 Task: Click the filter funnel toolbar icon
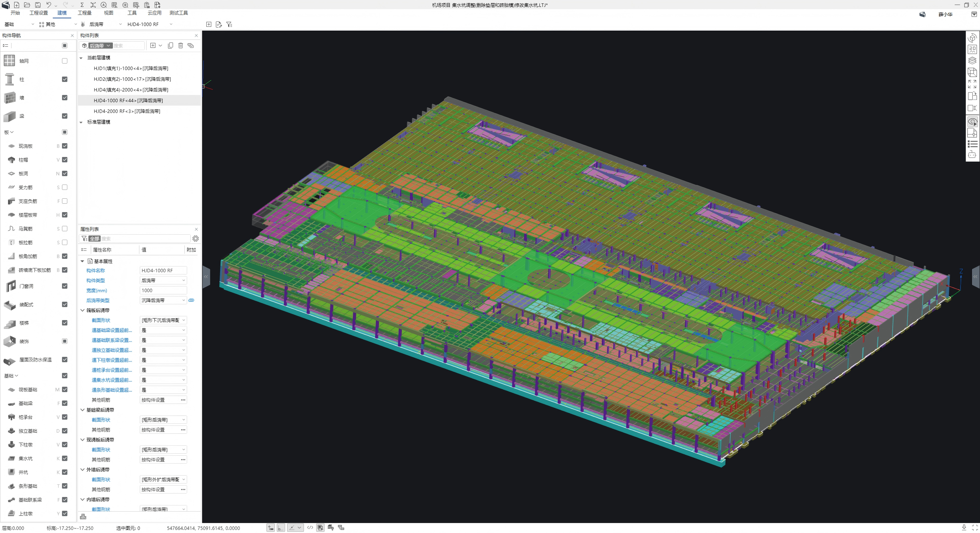click(229, 24)
